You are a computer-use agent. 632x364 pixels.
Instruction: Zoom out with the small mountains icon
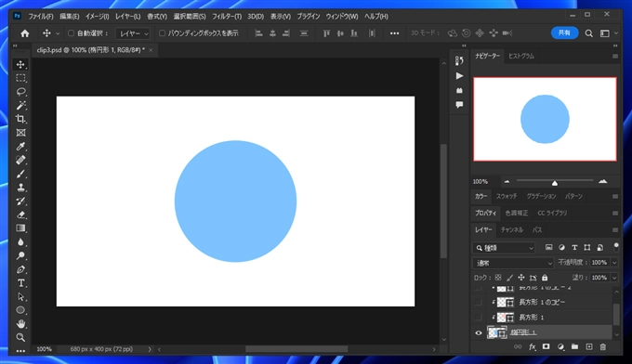tap(507, 182)
